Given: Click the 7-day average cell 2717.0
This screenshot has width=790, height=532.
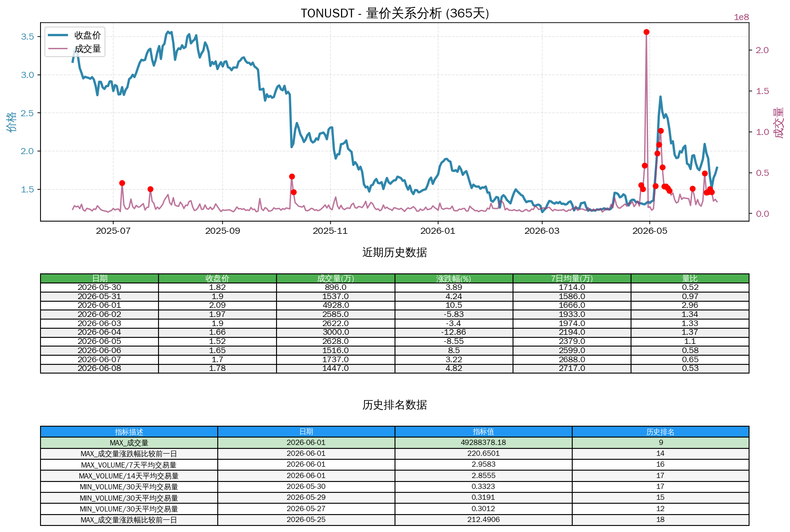Looking at the screenshot, I should [x=572, y=368].
